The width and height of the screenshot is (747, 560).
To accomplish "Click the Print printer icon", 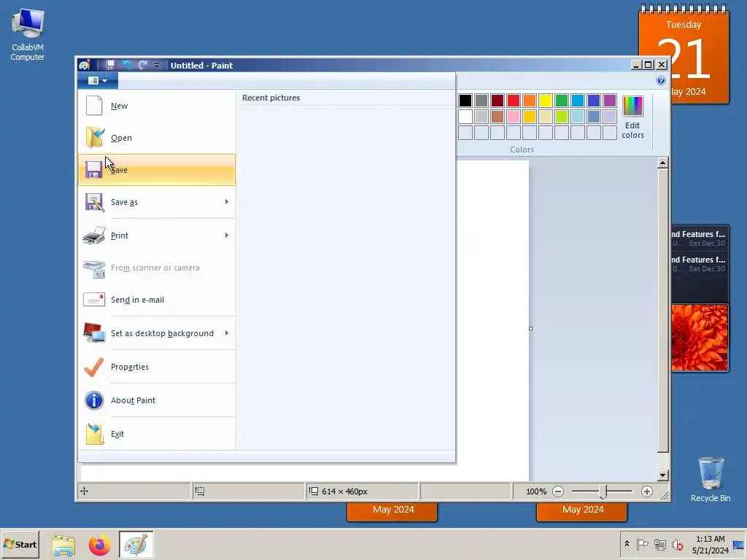I will 94,236.
